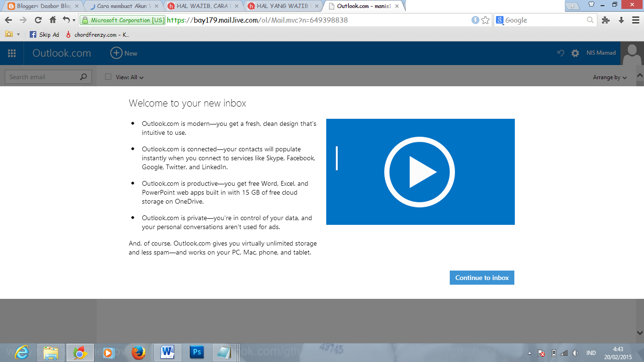Open the Google search engine dropdown

coord(499,20)
